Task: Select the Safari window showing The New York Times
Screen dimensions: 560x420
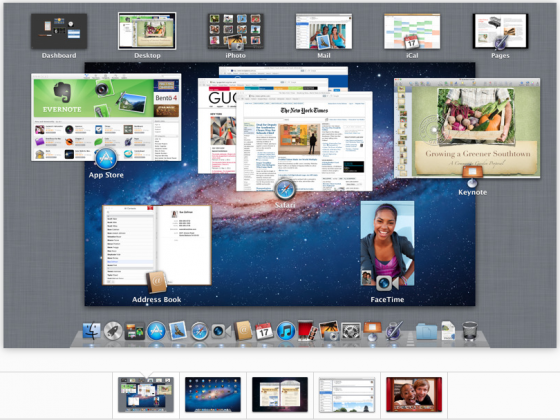Action: click(x=304, y=141)
